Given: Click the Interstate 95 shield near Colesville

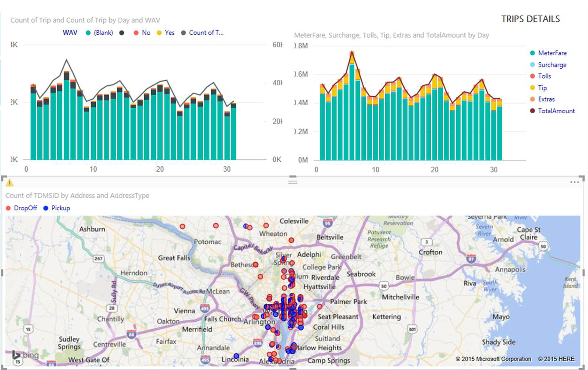Looking at the screenshot, I should pyautogui.click(x=328, y=223).
